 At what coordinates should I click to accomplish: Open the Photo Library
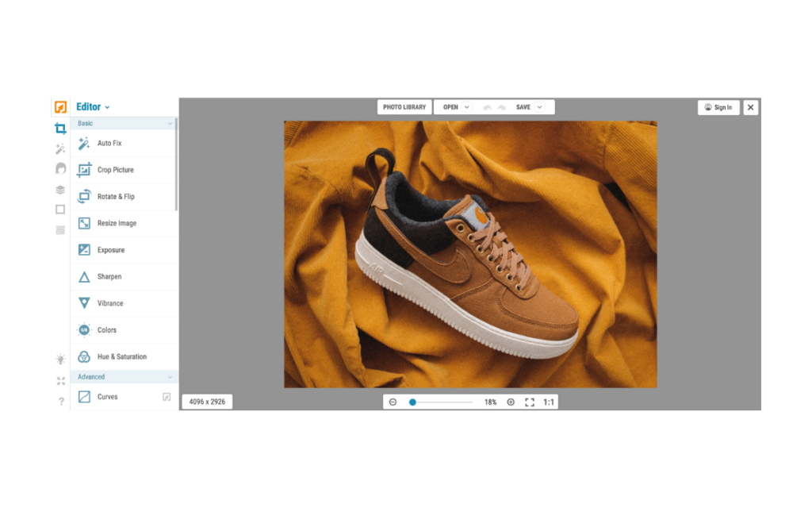coord(404,106)
